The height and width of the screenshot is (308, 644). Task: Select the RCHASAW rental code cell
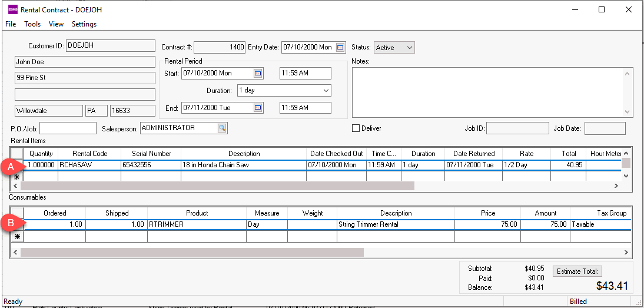click(89, 165)
